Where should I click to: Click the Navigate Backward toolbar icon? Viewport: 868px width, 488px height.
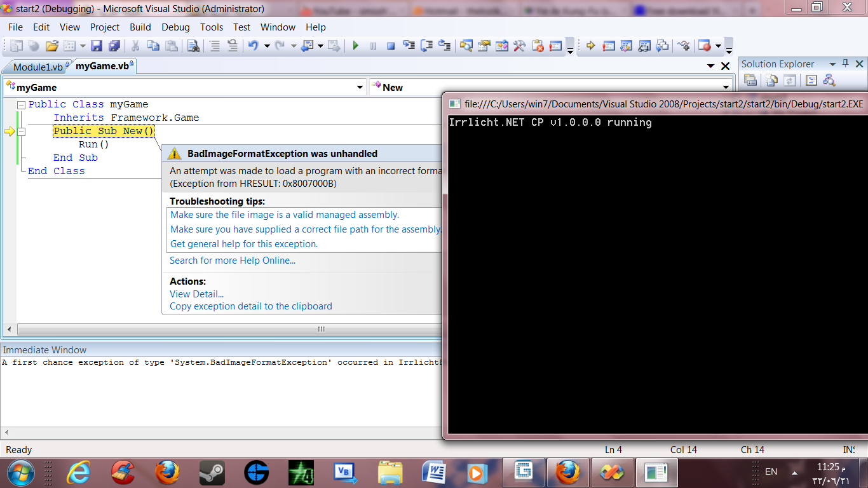pos(308,46)
